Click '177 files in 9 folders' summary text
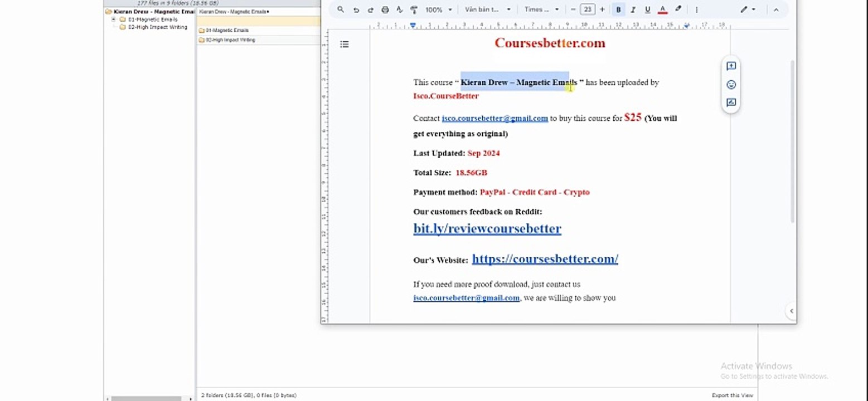Image resolution: width=868 pixels, height=401 pixels. [178, 3]
